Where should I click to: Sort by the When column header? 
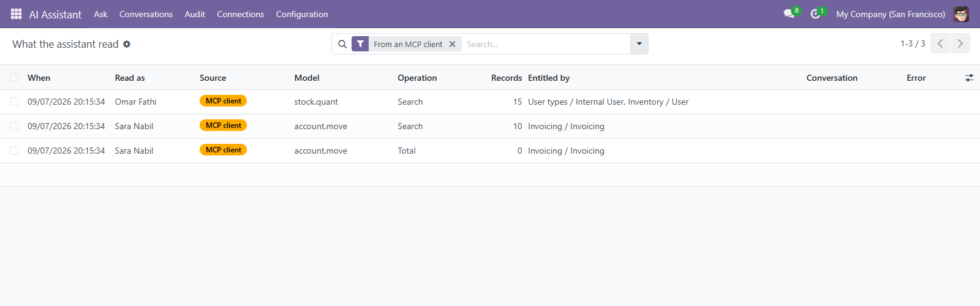pos(39,78)
